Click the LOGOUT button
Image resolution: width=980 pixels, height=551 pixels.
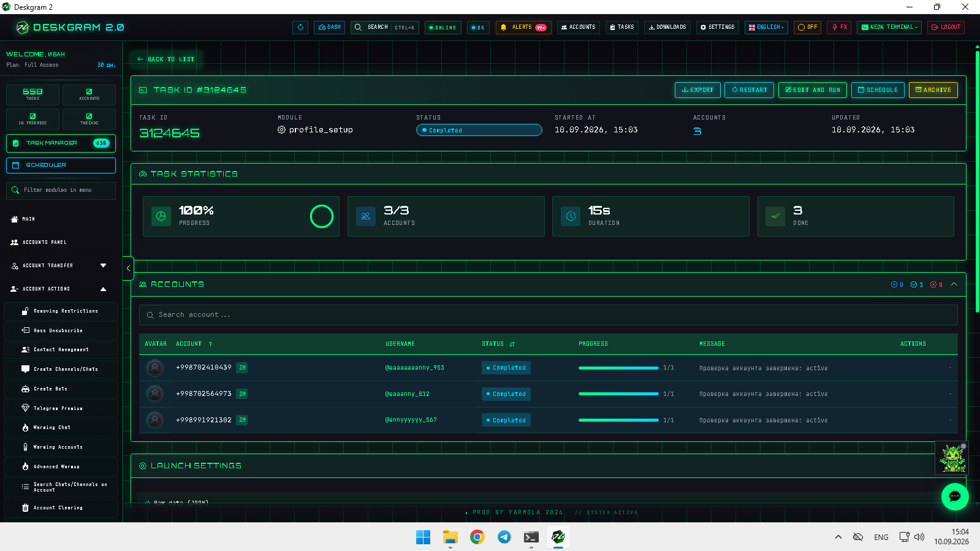tap(946, 28)
